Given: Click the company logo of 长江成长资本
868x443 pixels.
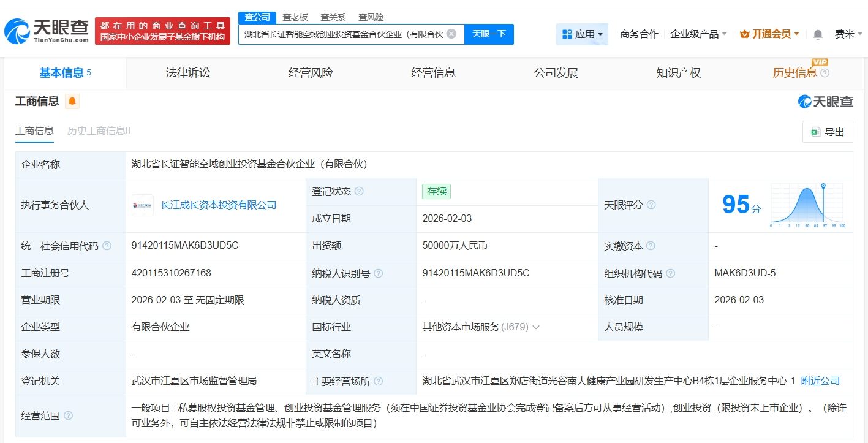Looking at the screenshot, I should pos(143,205).
